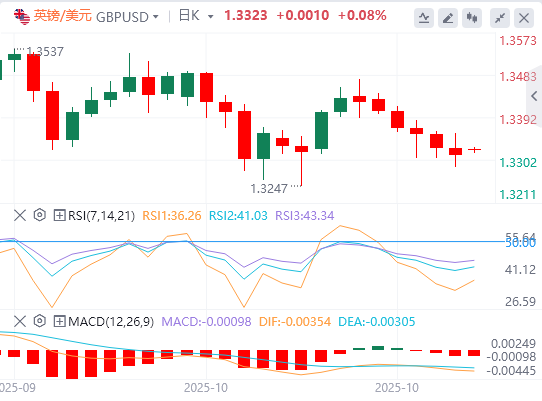Click the 英镑/美元 currency pair name
The height and width of the screenshot is (401, 542).
point(63,16)
